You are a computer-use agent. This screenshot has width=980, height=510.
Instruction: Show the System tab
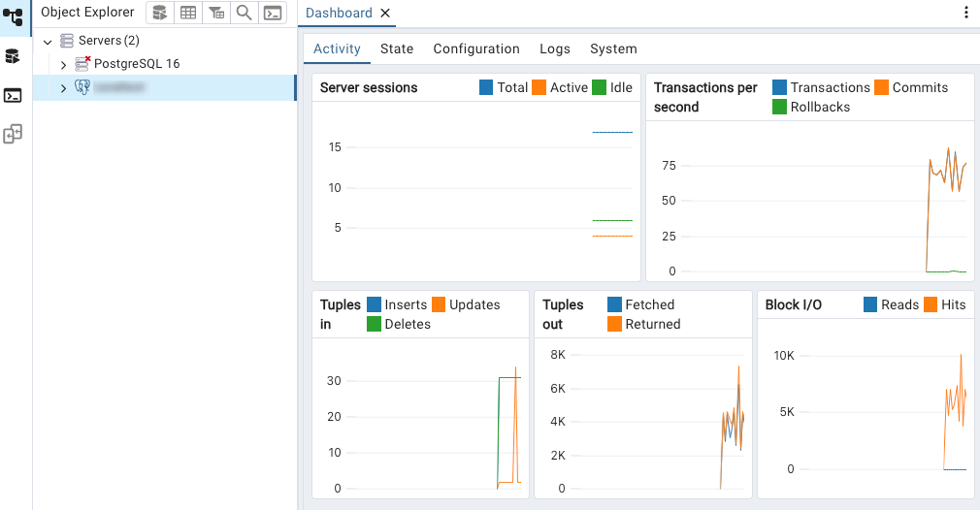point(613,48)
